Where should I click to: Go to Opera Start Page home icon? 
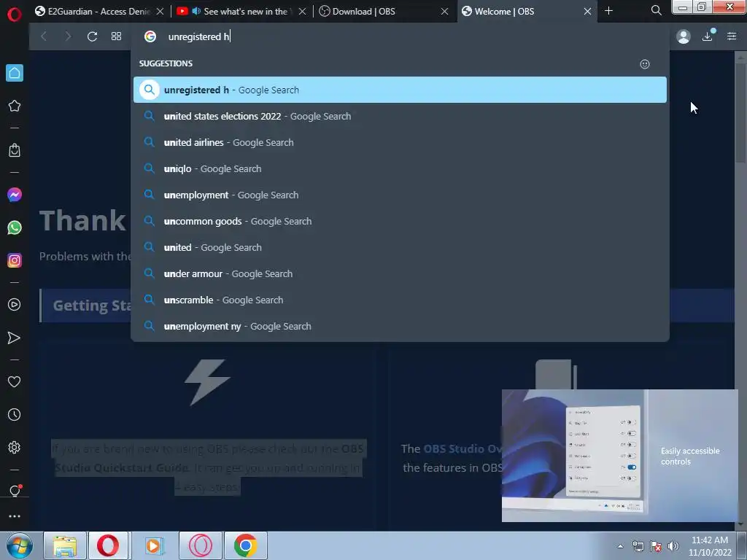pyautogui.click(x=15, y=73)
